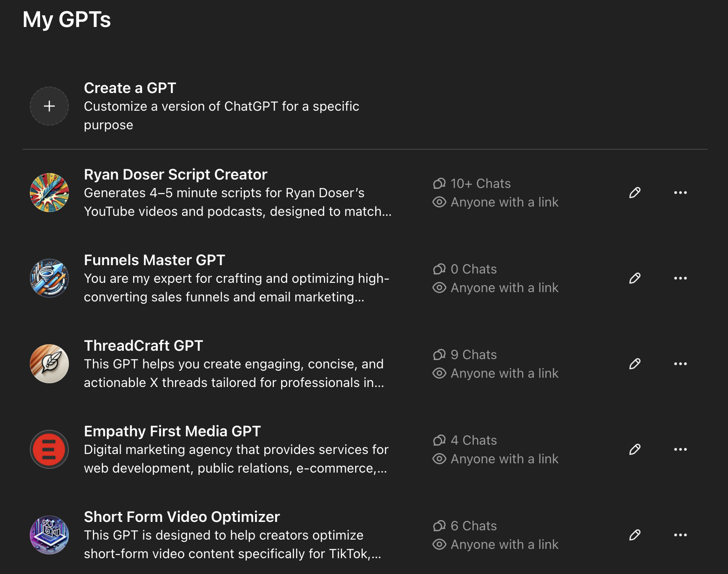Click edit pencil for Empathy First Media GPT
Viewport: 728px width, 574px height.
pos(635,449)
